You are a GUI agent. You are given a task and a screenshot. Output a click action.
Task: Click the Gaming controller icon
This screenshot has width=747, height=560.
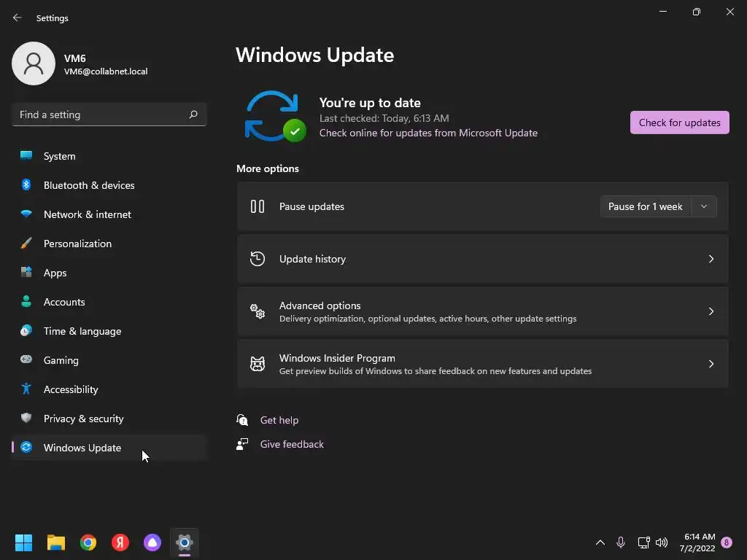(26, 359)
